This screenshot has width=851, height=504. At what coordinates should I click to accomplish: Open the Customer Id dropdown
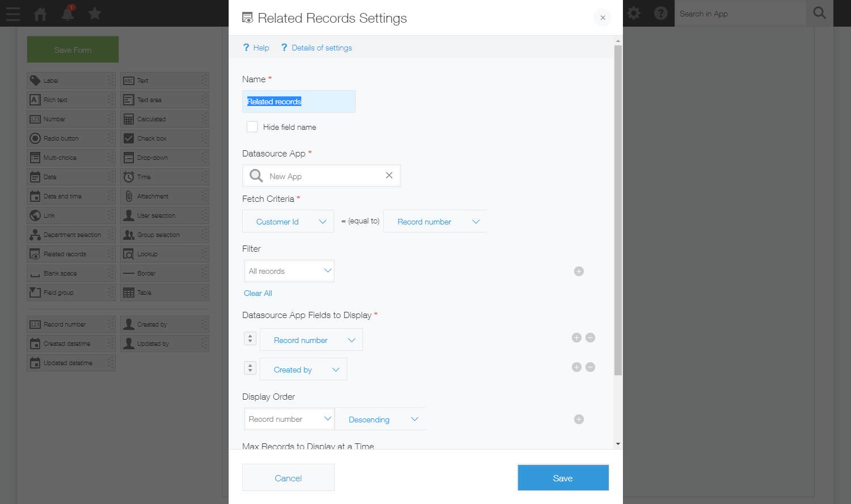coord(288,222)
